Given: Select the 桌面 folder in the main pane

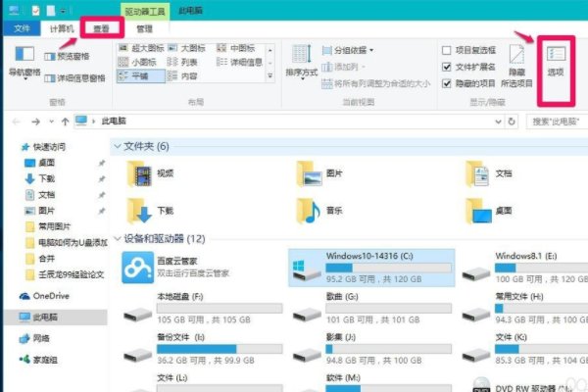Looking at the screenshot, I should click(x=489, y=211).
